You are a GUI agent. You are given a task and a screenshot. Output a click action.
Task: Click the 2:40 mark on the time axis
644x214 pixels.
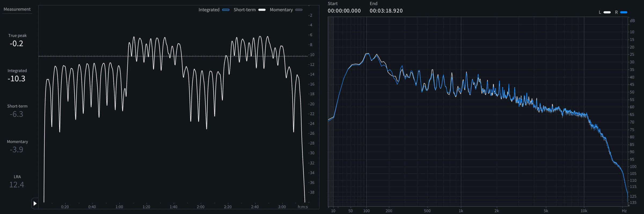click(x=255, y=207)
